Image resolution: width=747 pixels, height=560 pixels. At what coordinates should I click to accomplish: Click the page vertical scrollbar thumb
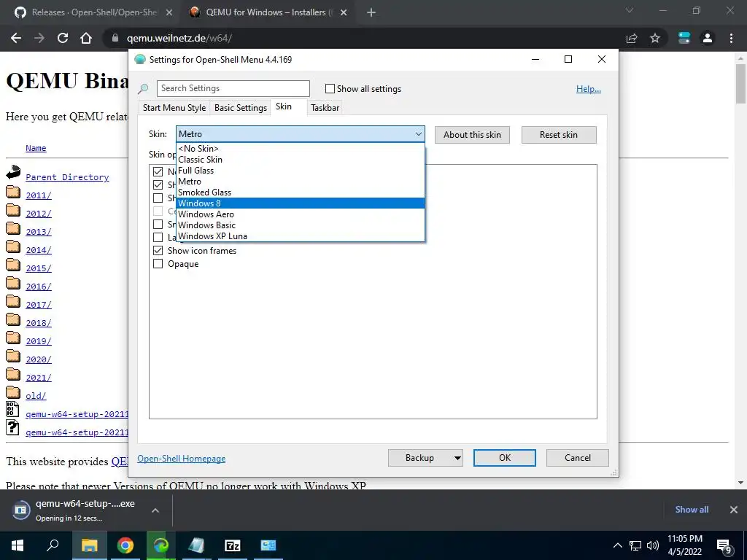pyautogui.click(x=741, y=83)
